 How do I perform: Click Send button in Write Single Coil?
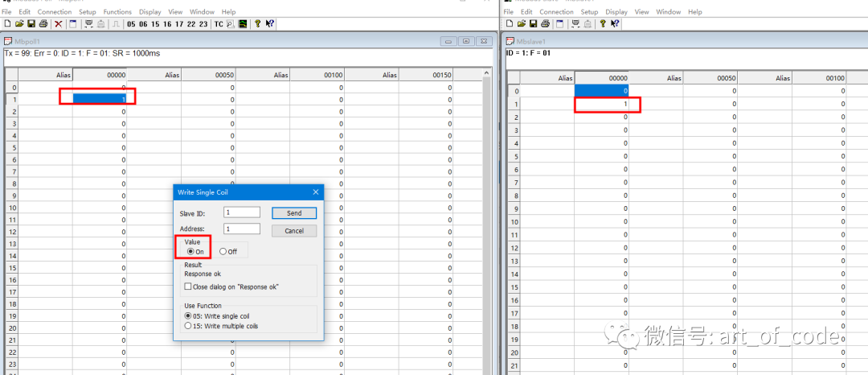click(x=294, y=212)
